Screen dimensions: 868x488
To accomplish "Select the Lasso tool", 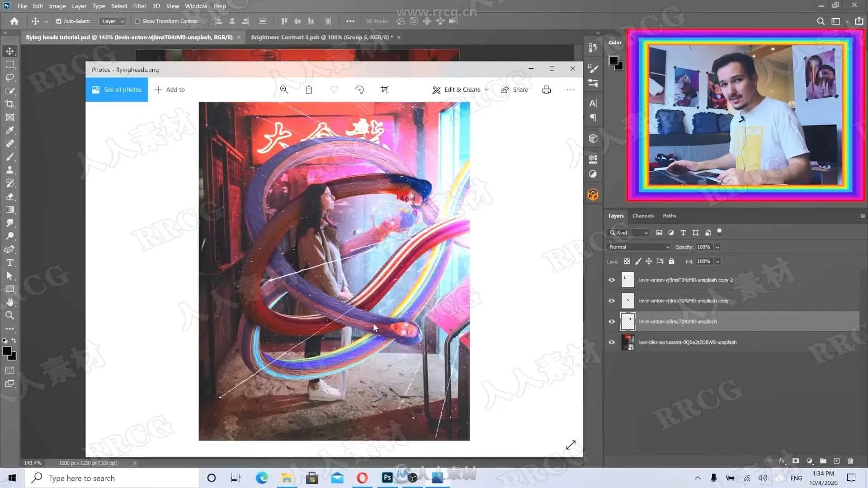I will 10,78.
